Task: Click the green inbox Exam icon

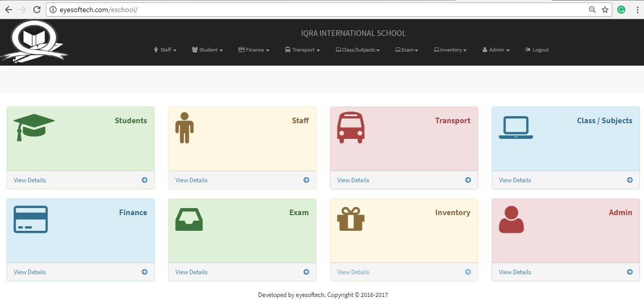Action: coord(189,220)
